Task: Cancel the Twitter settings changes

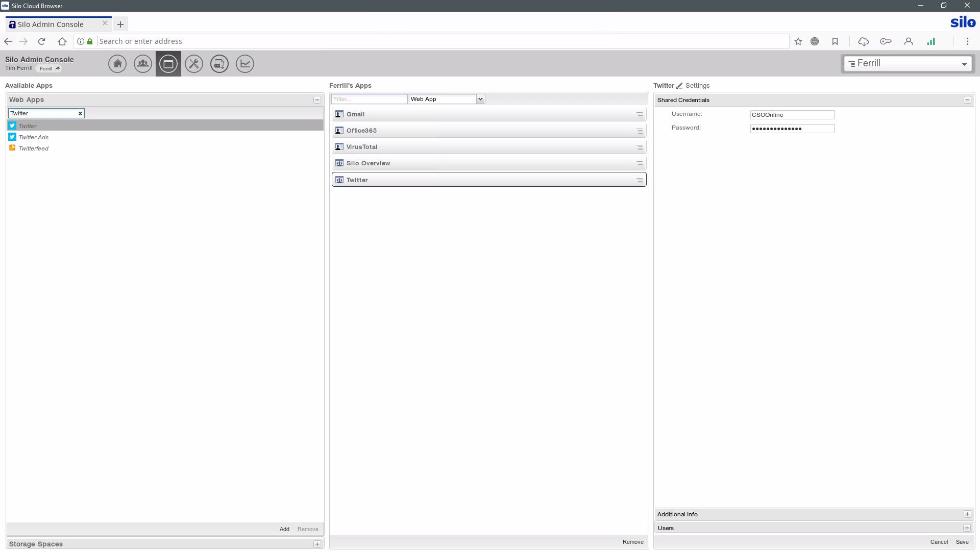Action: click(x=939, y=542)
